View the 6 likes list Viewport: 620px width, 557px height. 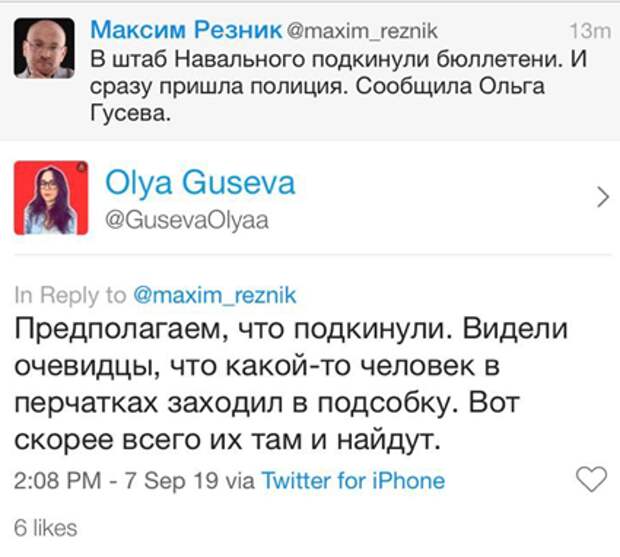click(x=45, y=528)
